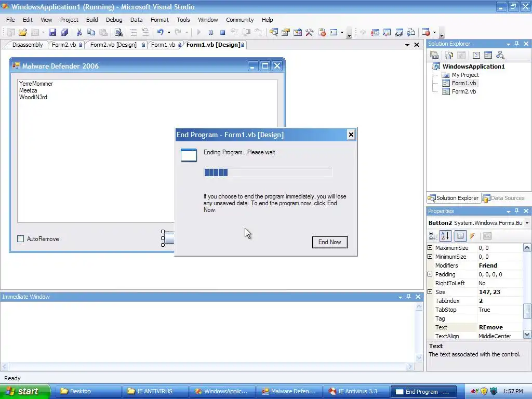532x399 pixels.
Task: Click the Break All pause icon
Action: click(x=211, y=33)
